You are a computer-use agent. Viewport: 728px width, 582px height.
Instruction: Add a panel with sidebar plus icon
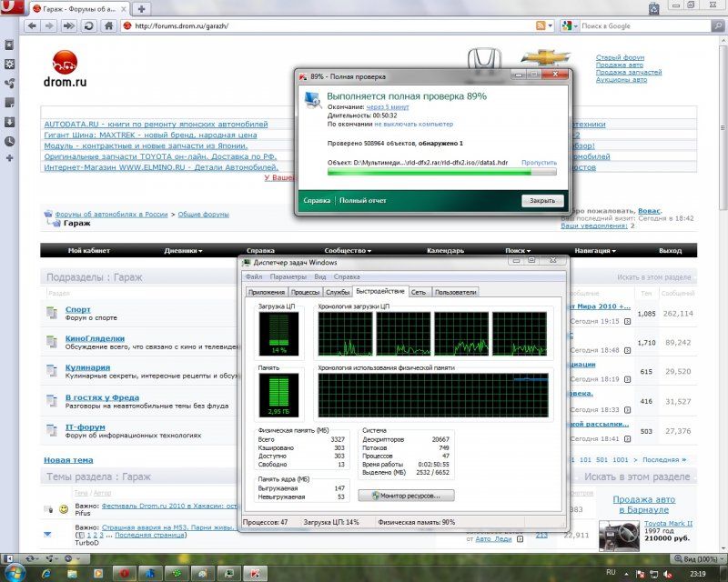9,158
